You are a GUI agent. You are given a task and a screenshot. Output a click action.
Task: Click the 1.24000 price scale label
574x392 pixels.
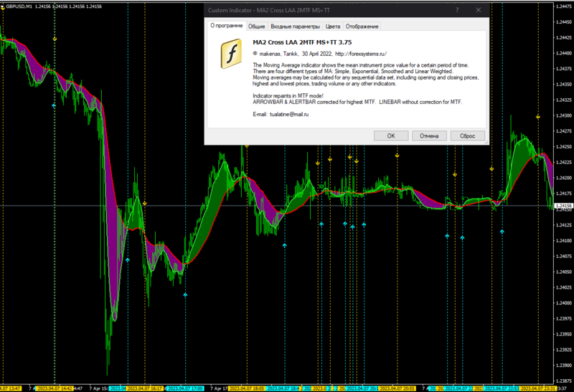pos(564,302)
